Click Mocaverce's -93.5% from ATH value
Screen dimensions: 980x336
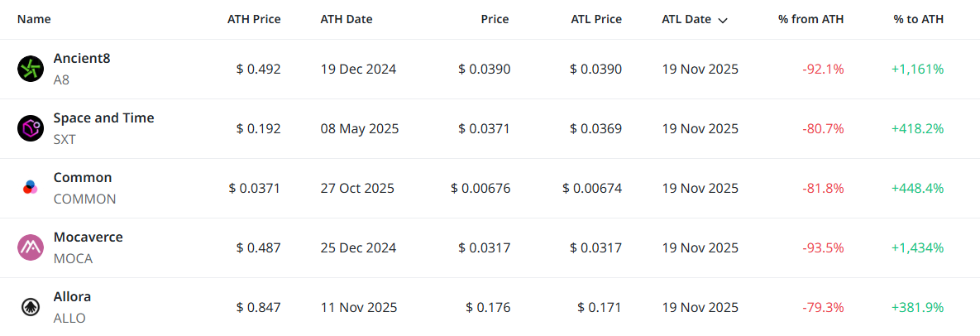[823, 247]
